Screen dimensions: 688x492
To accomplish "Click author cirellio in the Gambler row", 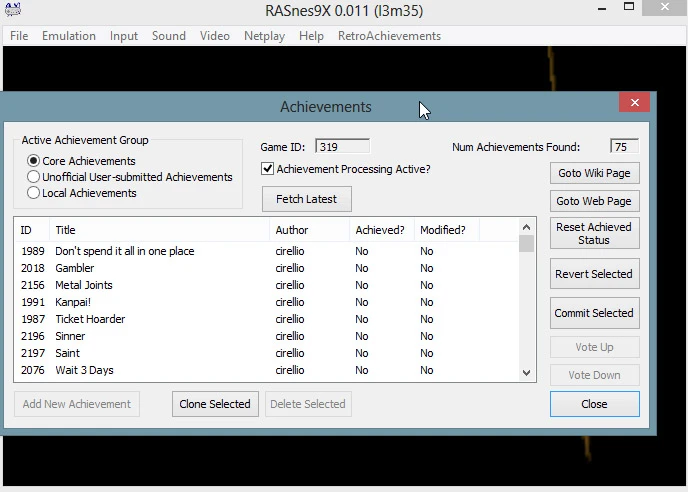I will pyautogui.click(x=290, y=268).
